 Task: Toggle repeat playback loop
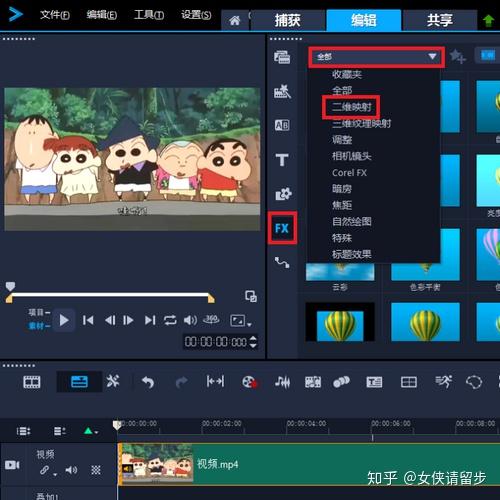point(170,320)
